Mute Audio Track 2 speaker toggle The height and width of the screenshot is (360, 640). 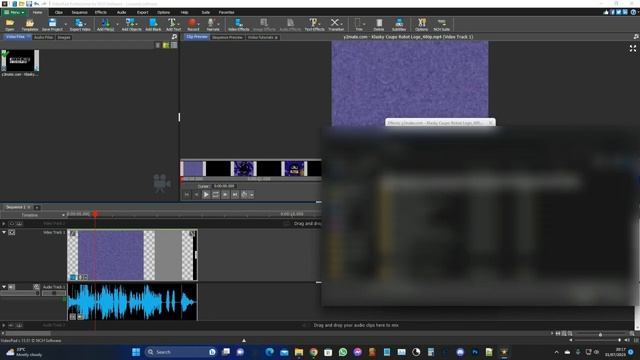(x=11, y=325)
